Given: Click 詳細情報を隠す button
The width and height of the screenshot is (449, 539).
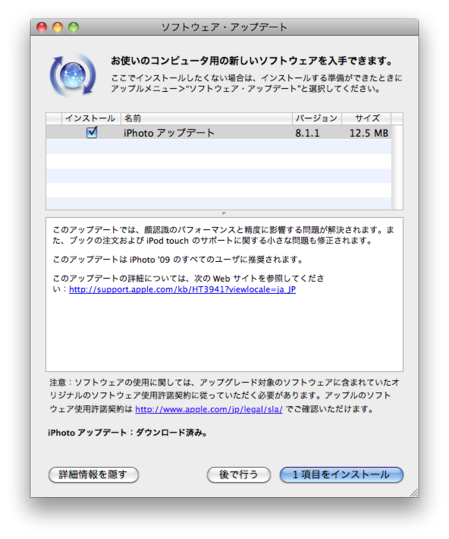Looking at the screenshot, I should tap(93, 475).
